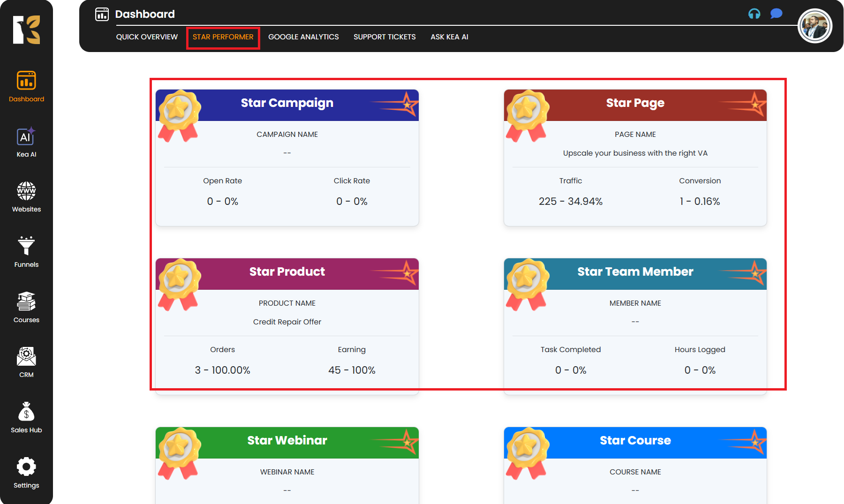The height and width of the screenshot is (504, 844).
Task: Open the user profile avatar
Action: 814,26
